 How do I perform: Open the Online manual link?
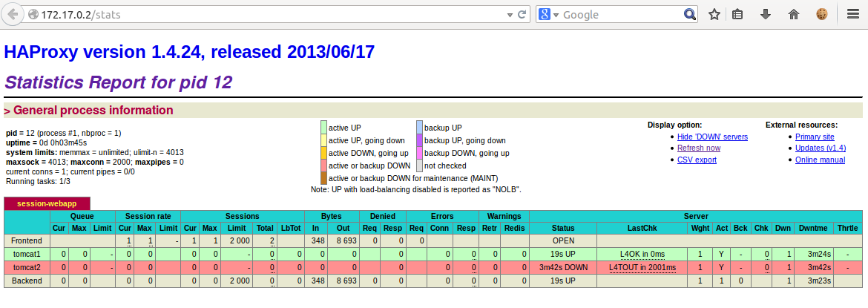point(820,160)
